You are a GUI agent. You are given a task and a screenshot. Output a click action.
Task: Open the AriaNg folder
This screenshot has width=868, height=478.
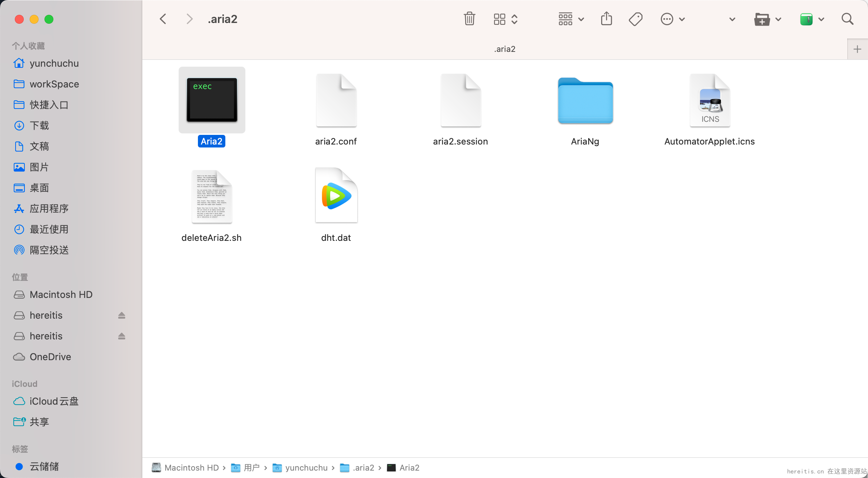tap(585, 101)
